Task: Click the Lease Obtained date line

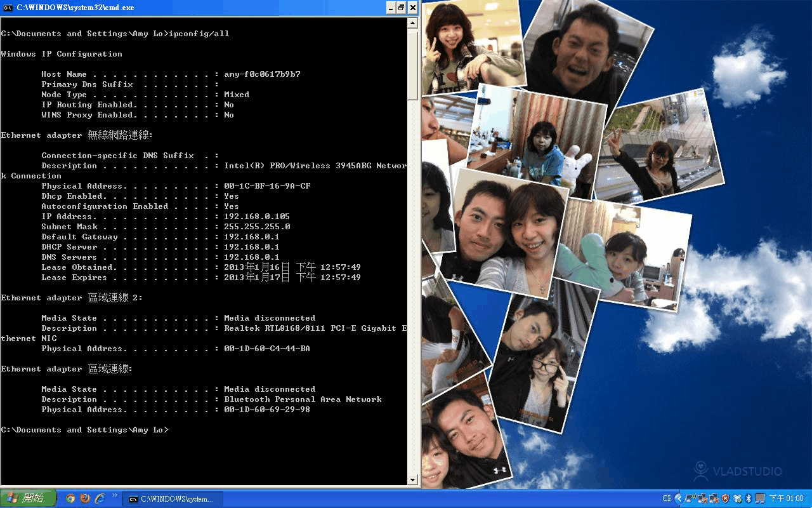Action: pyautogui.click(x=201, y=267)
